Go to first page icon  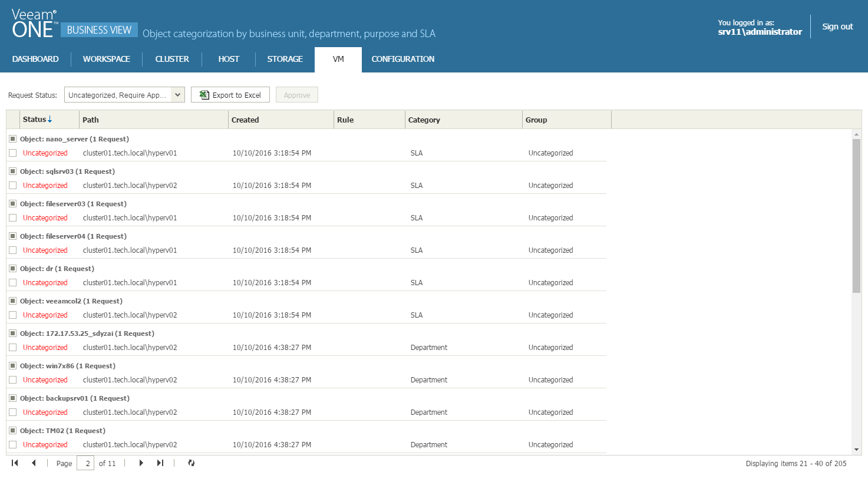pyautogui.click(x=15, y=463)
